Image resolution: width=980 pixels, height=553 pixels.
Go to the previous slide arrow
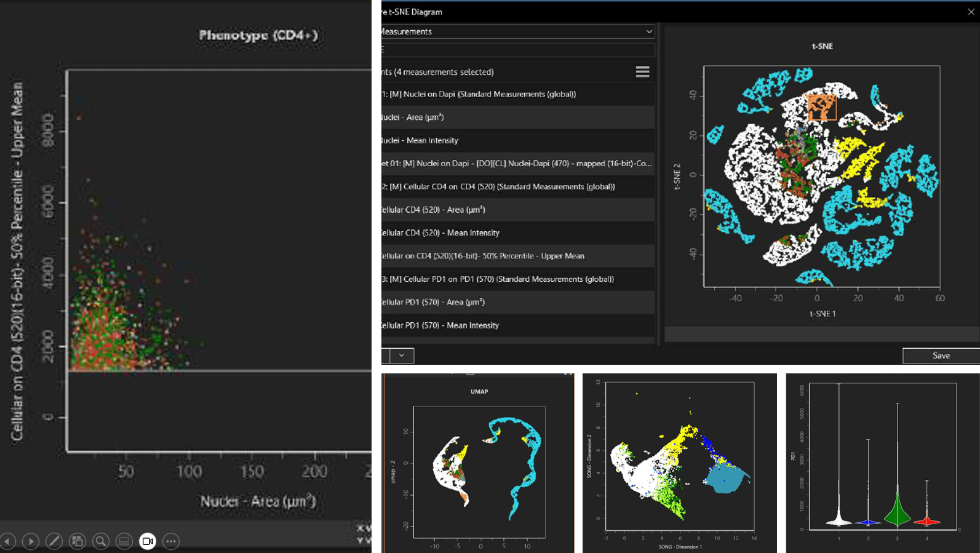pos(8,541)
